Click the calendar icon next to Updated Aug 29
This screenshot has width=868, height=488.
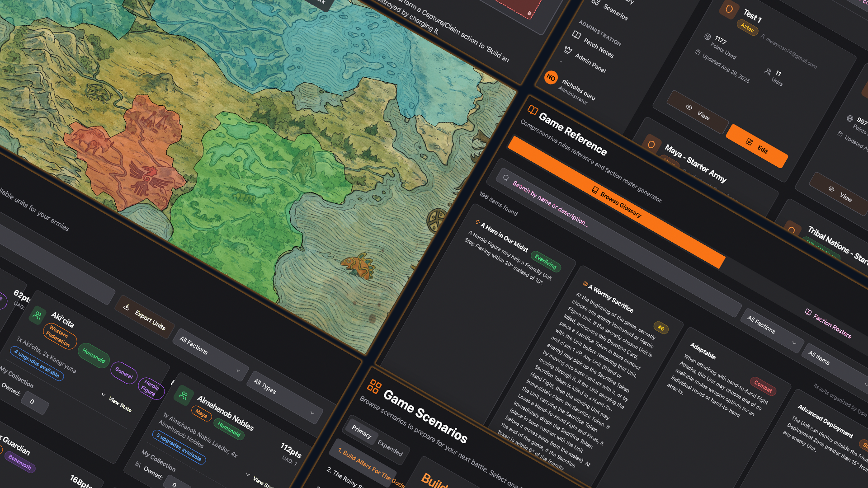[x=698, y=52]
